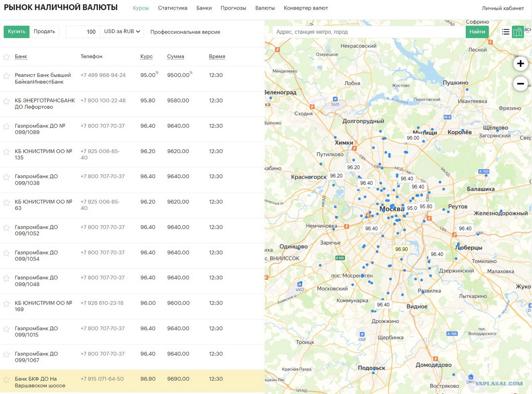Switch to list view icon
The width and height of the screenshot is (532, 394).
[x=506, y=32]
